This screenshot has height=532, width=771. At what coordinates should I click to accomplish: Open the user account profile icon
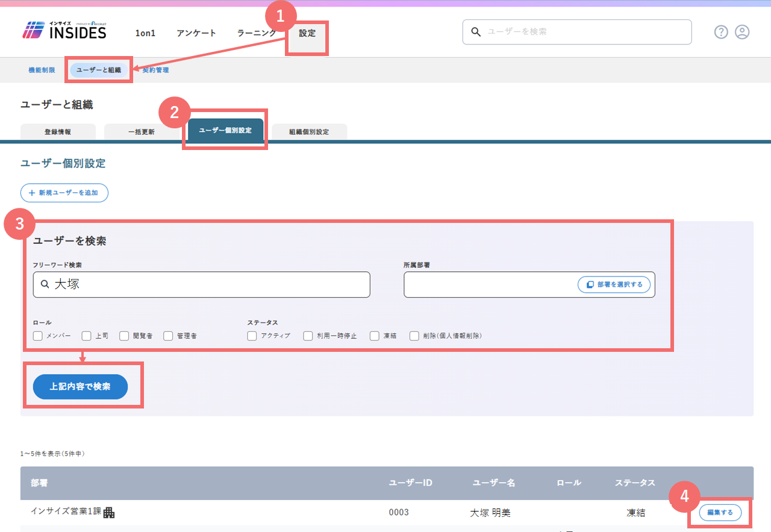[x=742, y=32]
